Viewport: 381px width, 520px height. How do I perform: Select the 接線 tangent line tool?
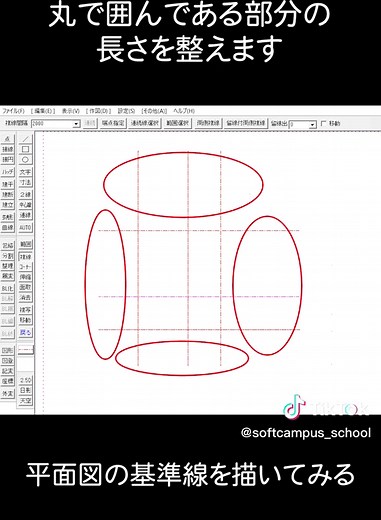[x=8, y=149]
